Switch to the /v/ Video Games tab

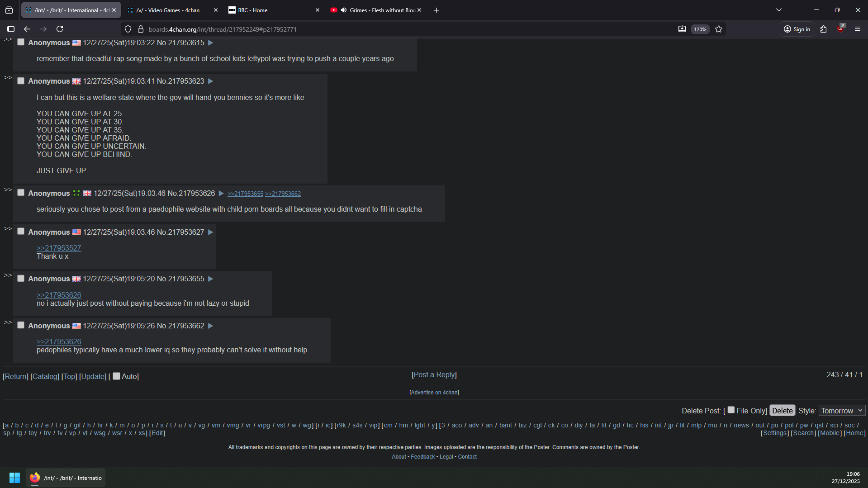tap(168, 10)
